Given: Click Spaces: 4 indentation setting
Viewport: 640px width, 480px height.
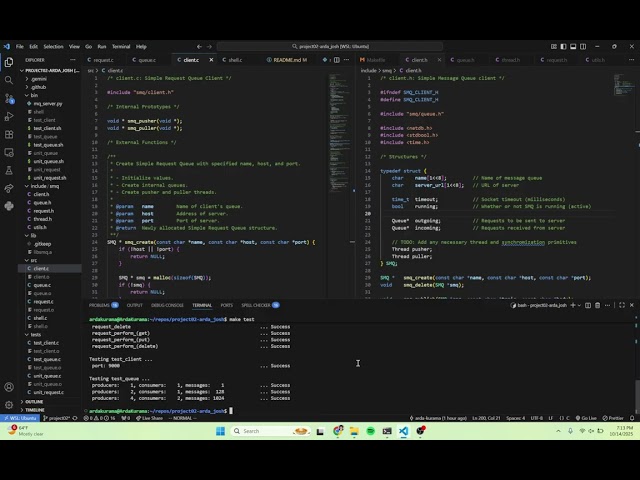Looking at the screenshot, I should coord(516,418).
